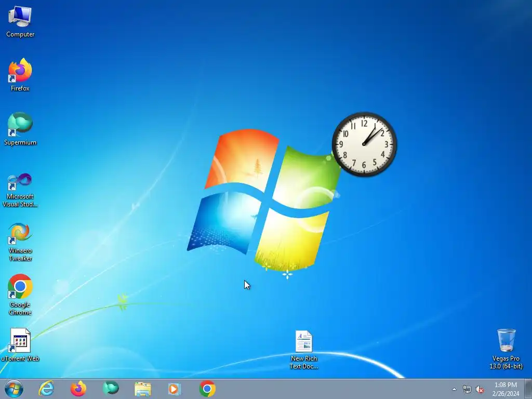Screen dimensions: 532x399
Task: Click the Show desktop button
Action: tap(528, 389)
